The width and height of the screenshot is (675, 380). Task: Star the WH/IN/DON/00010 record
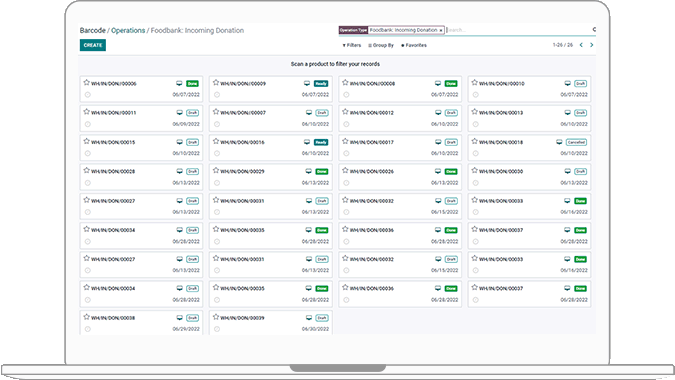[x=474, y=82]
